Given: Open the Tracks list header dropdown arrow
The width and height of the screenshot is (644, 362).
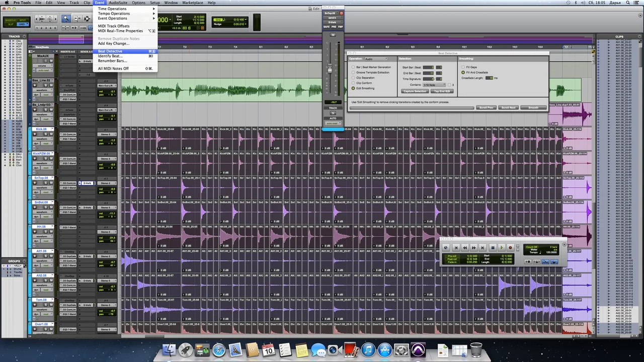Looking at the screenshot, I should click(x=24, y=36).
